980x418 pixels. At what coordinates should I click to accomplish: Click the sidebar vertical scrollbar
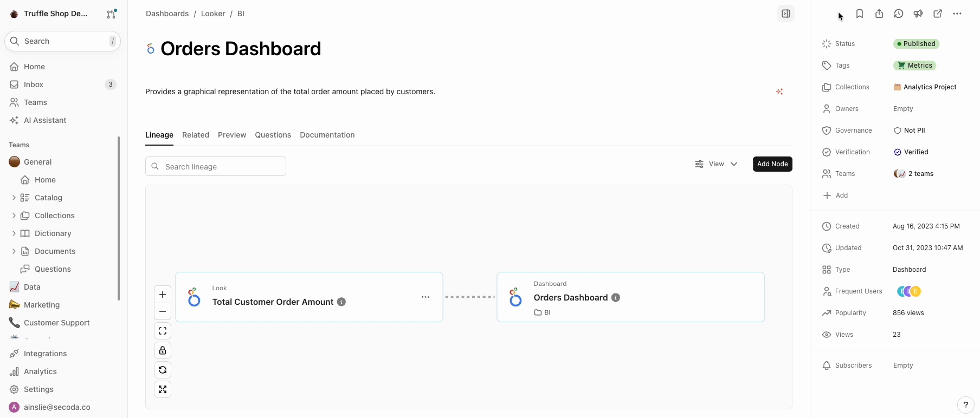[x=119, y=218]
